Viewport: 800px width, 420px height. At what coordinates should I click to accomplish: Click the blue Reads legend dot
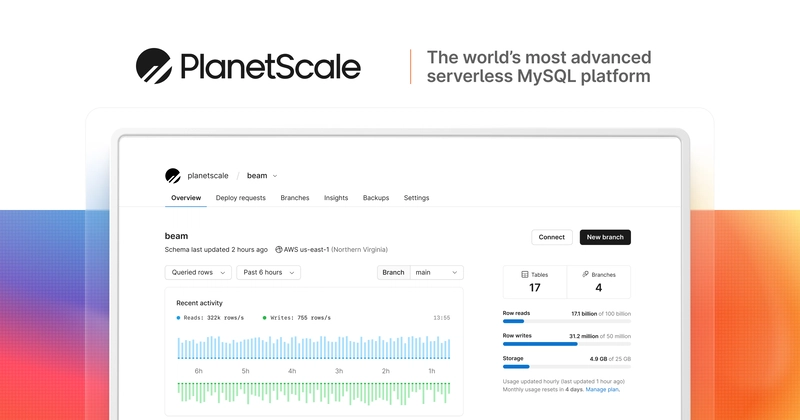(178, 318)
